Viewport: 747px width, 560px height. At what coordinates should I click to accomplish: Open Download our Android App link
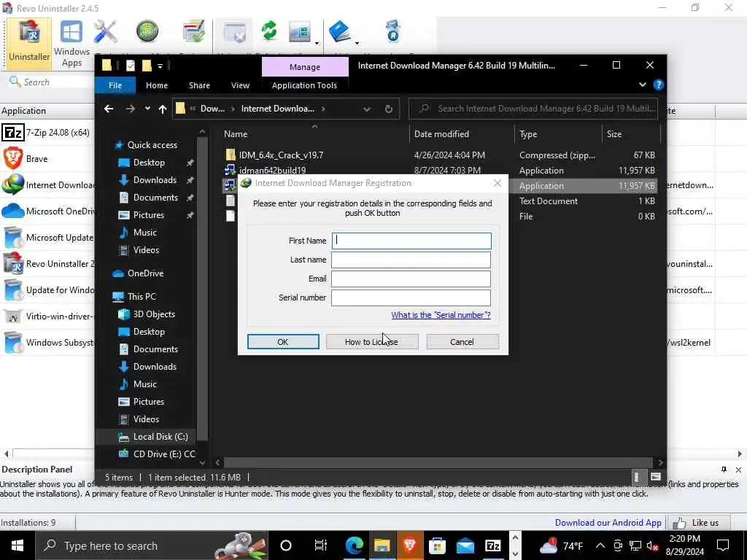point(608,522)
